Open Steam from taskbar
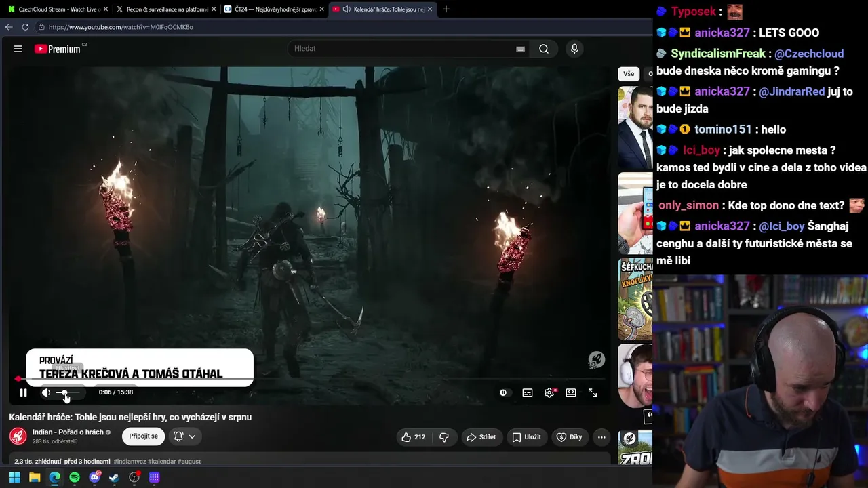The height and width of the screenshot is (488, 868). pos(114,477)
